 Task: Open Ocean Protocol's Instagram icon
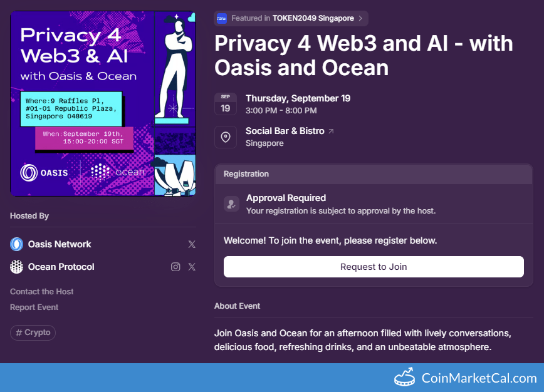coord(175,267)
